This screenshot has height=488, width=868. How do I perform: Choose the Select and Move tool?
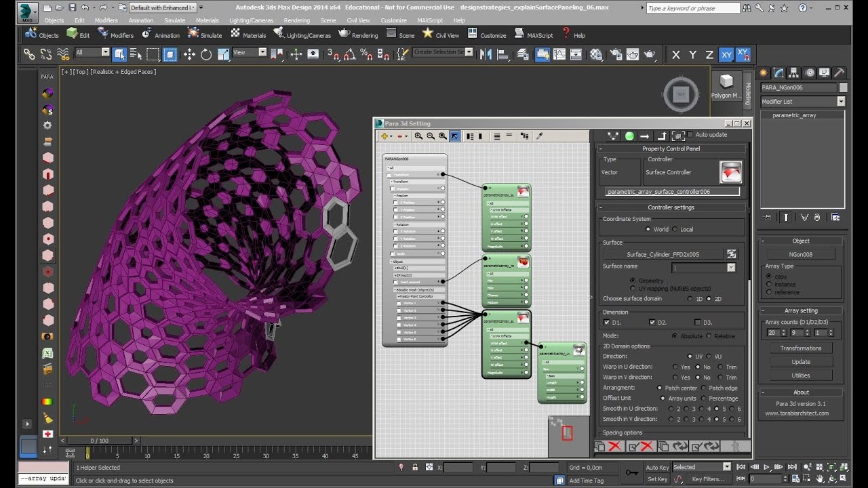pos(189,54)
